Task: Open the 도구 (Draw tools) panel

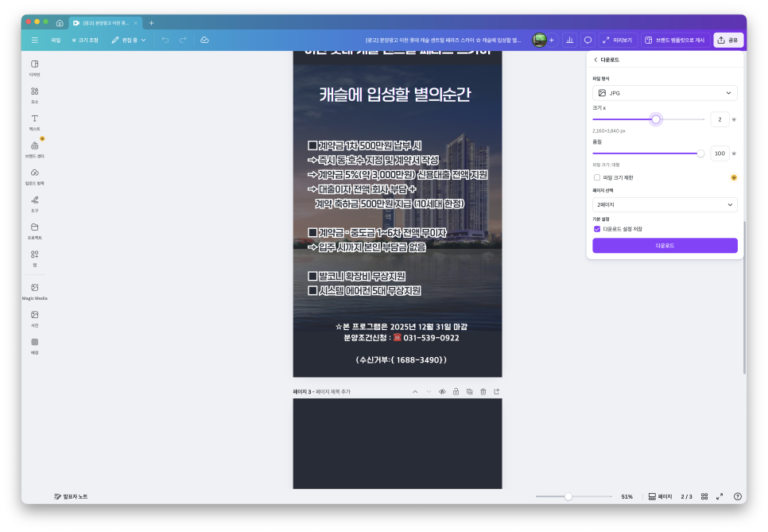Action: click(x=34, y=204)
